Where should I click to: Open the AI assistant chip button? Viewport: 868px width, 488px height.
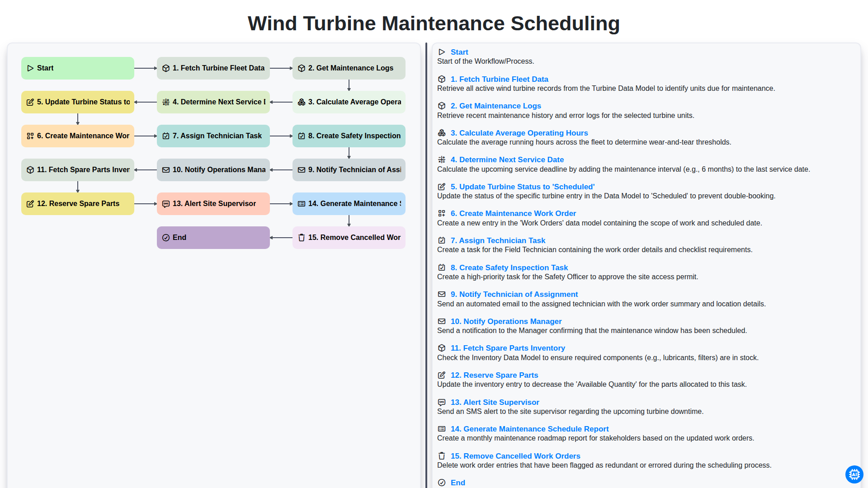click(x=854, y=474)
